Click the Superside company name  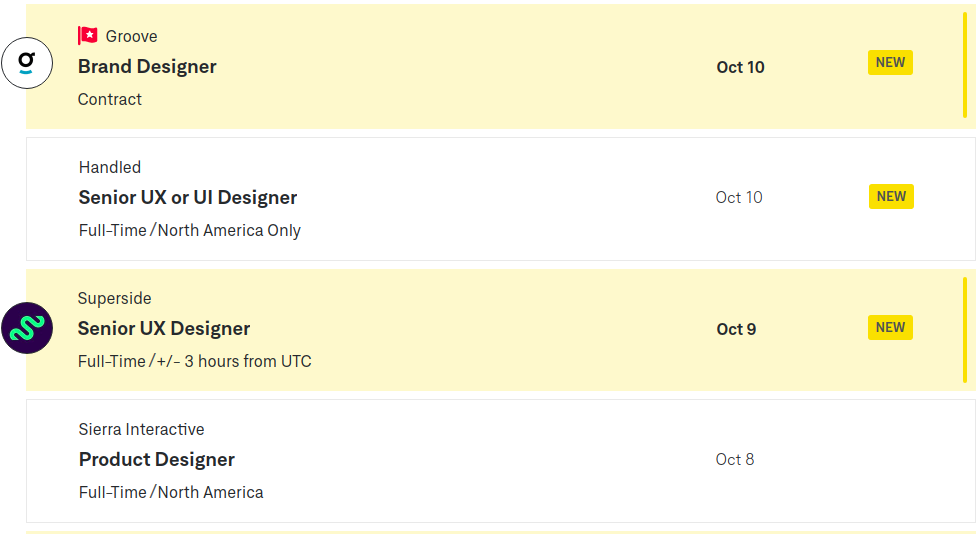[115, 298]
